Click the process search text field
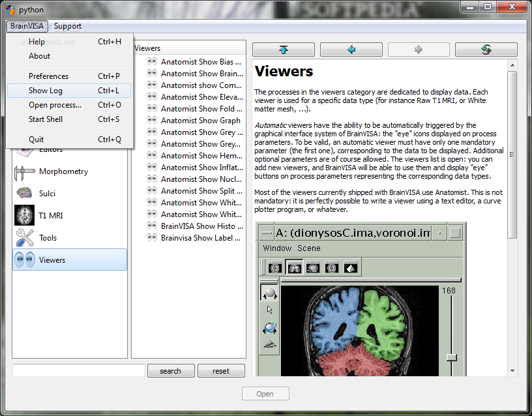Screen dimensions: 532x416 [x=79, y=370]
